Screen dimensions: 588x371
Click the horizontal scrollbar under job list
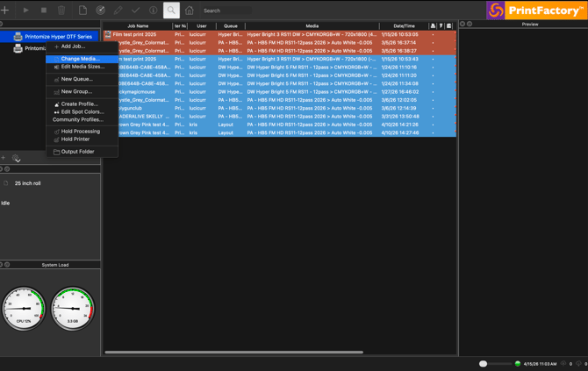tap(234, 353)
